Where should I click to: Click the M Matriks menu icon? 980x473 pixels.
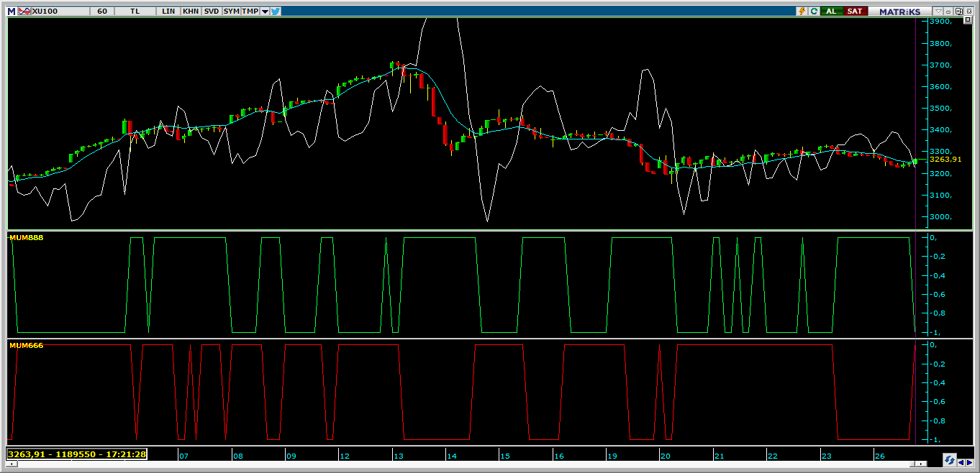tap(11, 12)
